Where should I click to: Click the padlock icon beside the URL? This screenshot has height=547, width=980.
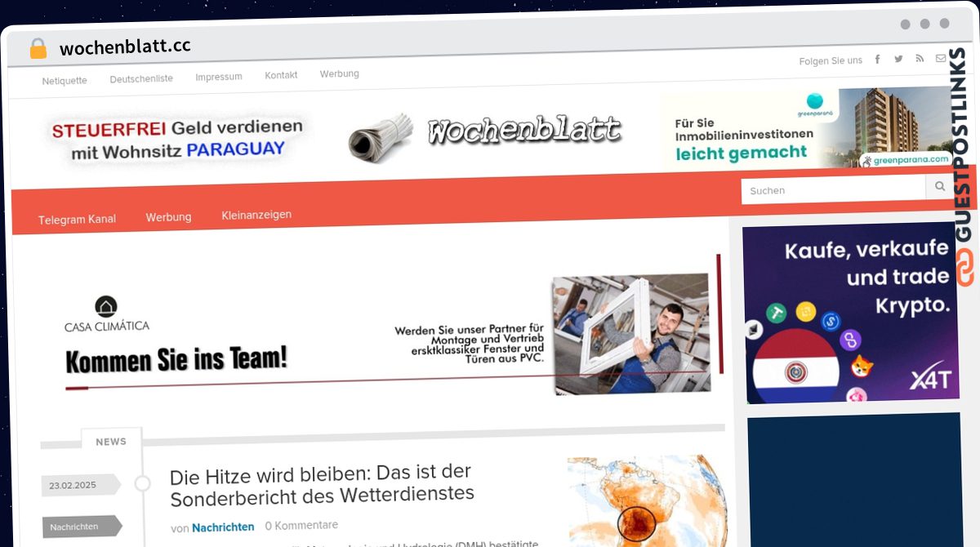[x=38, y=48]
